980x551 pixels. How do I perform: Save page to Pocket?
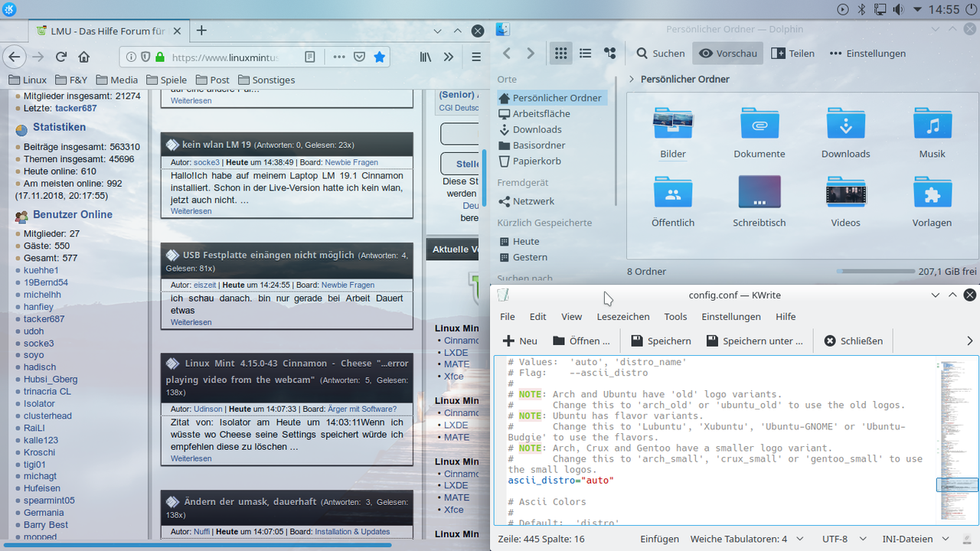point(359,57)
